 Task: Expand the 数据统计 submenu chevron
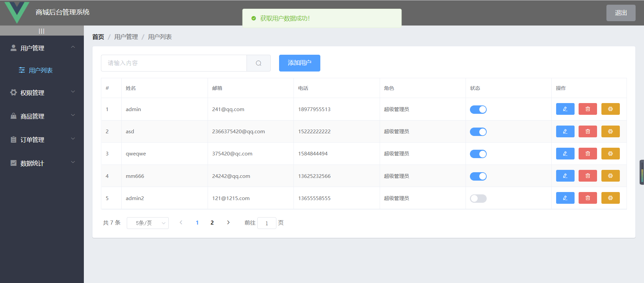point(73,162)
